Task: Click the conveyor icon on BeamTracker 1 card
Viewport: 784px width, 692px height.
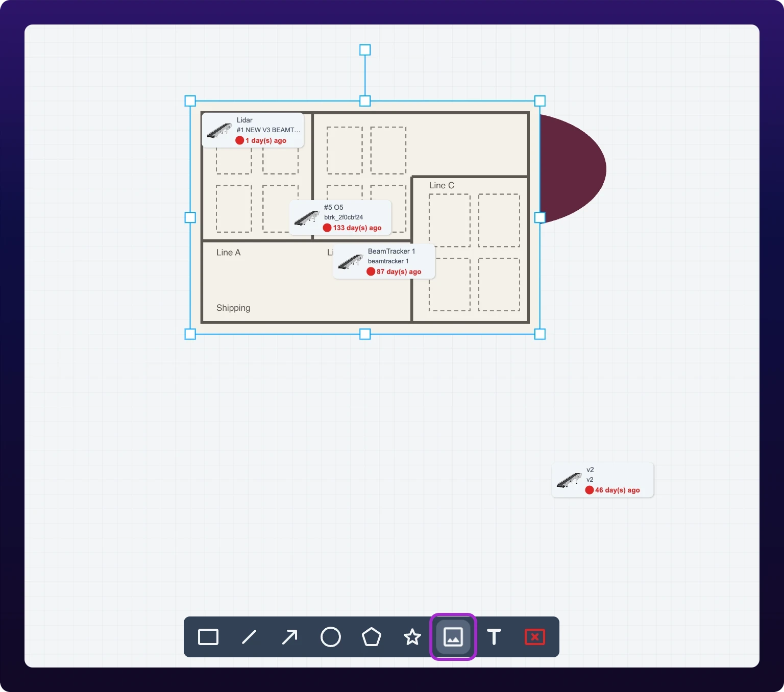Action: pos(351,262)
